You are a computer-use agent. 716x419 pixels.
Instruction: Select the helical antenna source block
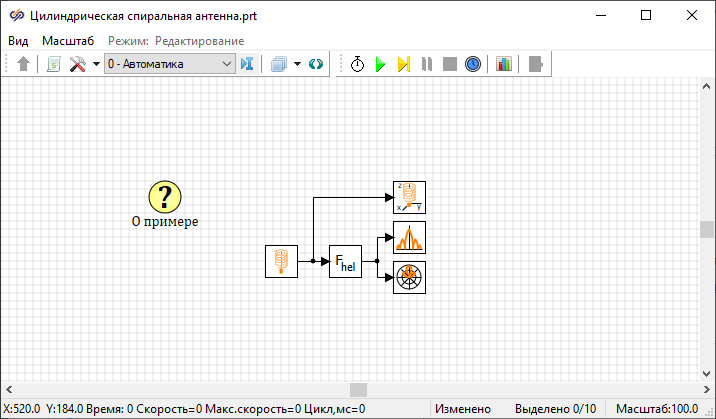click(281, 261)
